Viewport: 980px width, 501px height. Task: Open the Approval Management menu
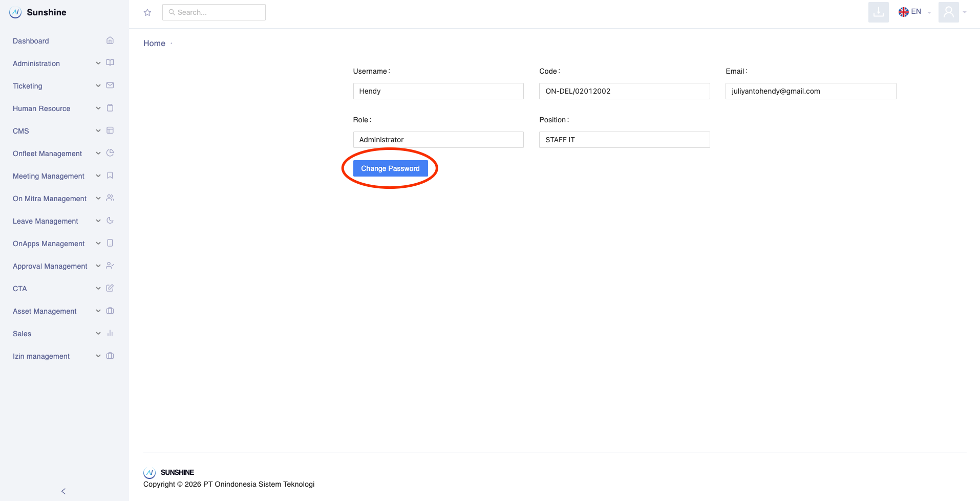click(x=50, y=266)
